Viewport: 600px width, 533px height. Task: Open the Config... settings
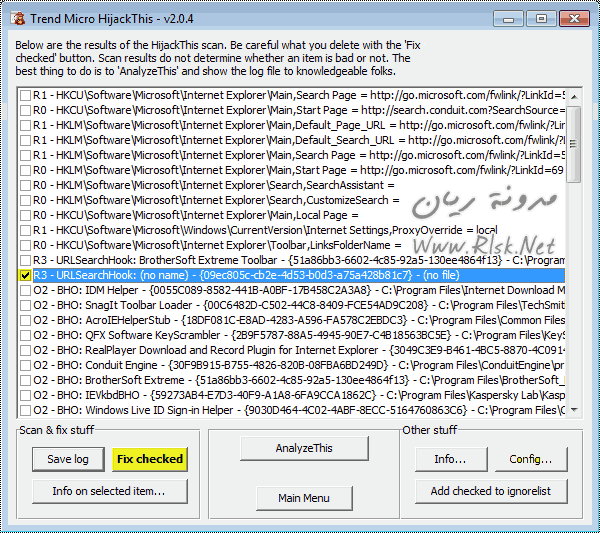(x=531, y=459)
